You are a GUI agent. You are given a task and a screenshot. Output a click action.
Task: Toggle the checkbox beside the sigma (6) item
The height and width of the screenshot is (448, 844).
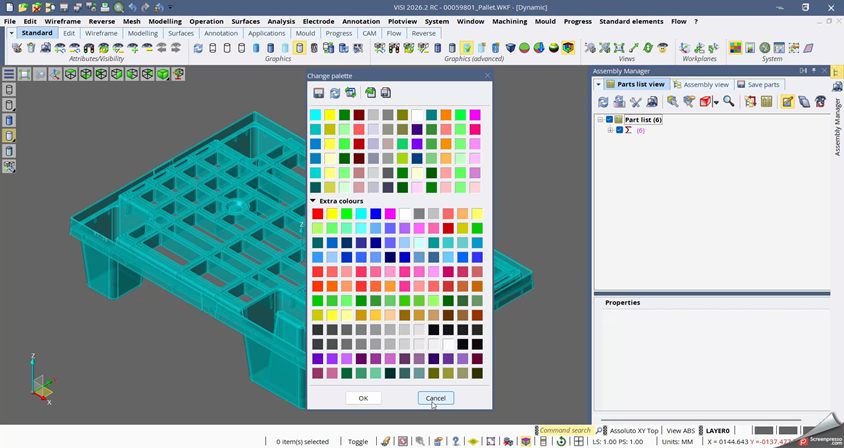click(620, 130)
